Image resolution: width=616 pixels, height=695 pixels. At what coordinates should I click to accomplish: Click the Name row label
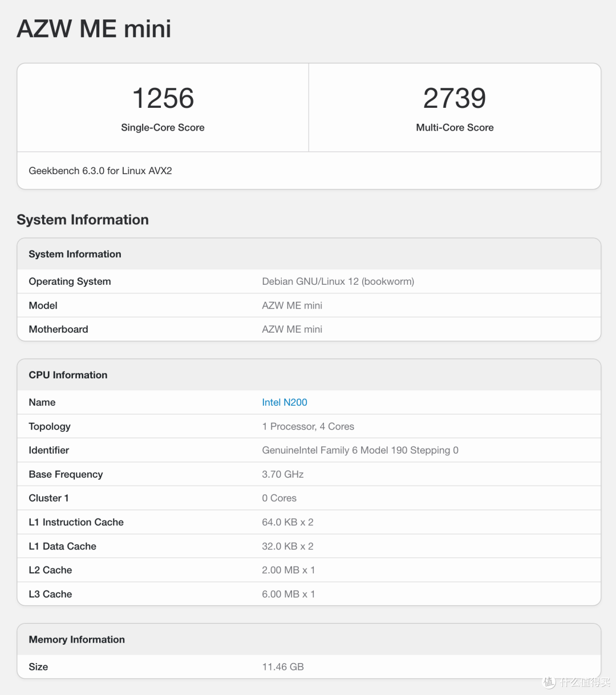(42, 402)
